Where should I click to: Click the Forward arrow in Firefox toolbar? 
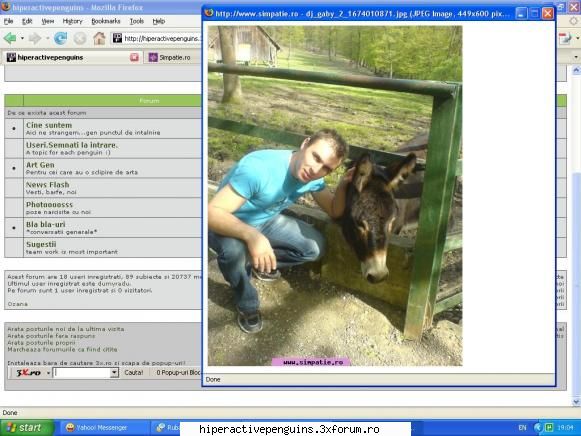click(x=34, y=38)
